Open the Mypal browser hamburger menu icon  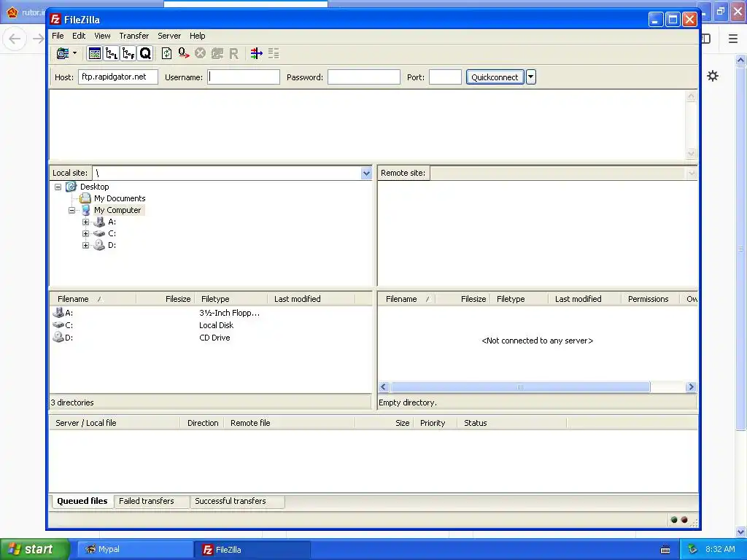coord(733,39)
